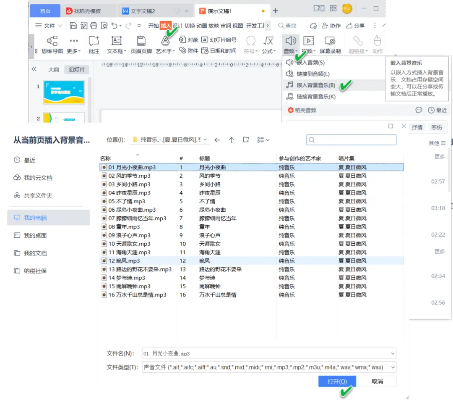Expand the file type (文件类型) combo box arrow

pos(393,367)
